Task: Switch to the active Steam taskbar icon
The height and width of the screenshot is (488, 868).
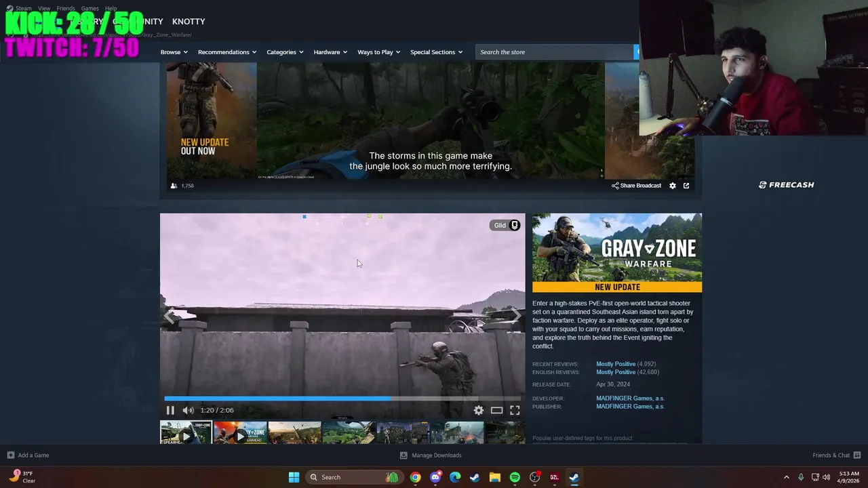Action: 574,477
